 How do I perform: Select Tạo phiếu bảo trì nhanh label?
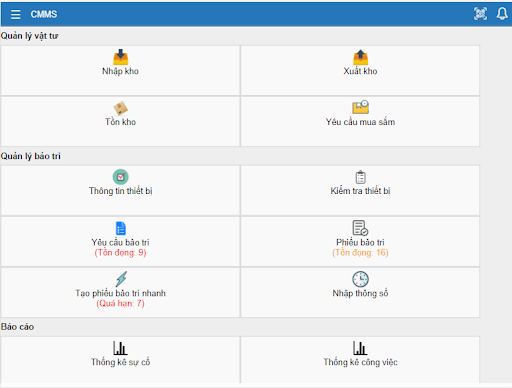coord(120,293)
